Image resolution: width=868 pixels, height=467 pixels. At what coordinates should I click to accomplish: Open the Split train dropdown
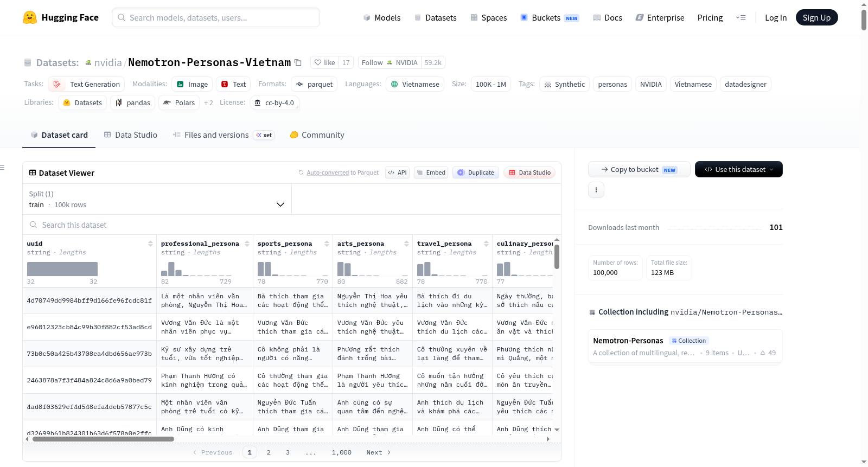pos(157,199)
